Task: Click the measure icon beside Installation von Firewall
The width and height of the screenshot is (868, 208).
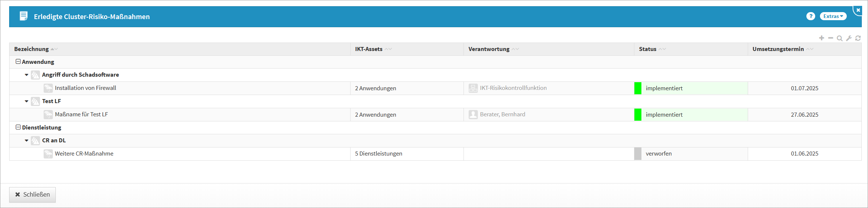Action: pyautogui.click(x=48, y=88)
